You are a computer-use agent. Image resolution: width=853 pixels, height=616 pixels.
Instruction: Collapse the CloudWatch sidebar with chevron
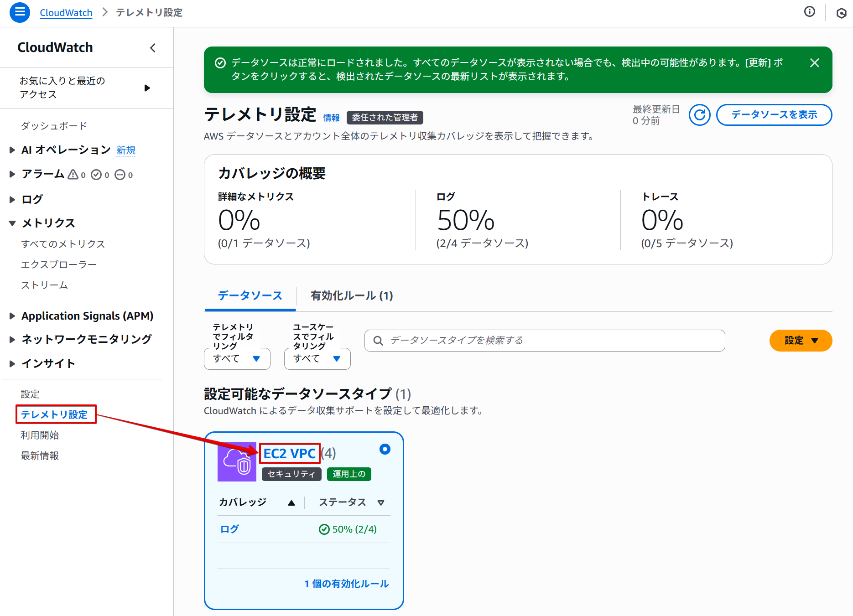pyautogui.click(x=153, y=48)
